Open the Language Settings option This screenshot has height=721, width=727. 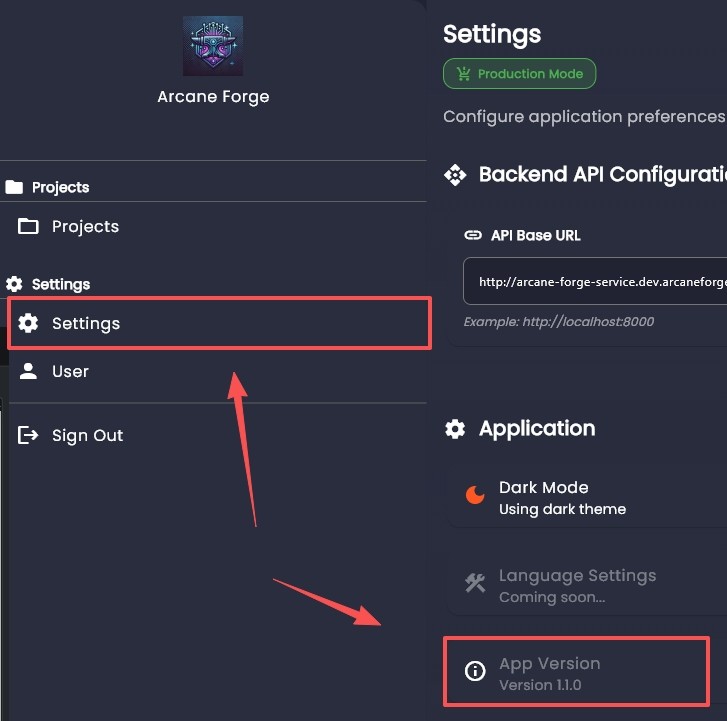click(x=577, y=585)
